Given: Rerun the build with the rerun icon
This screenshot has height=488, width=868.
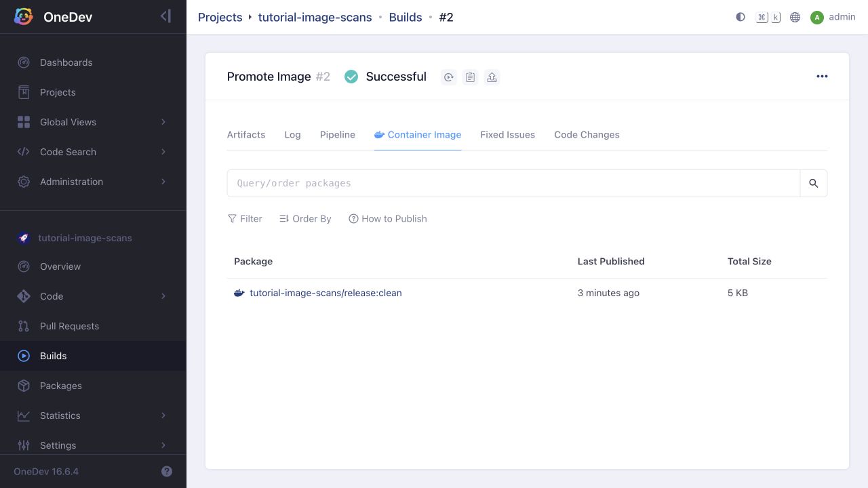Looking at the screenshot, I should click(448, 77).
